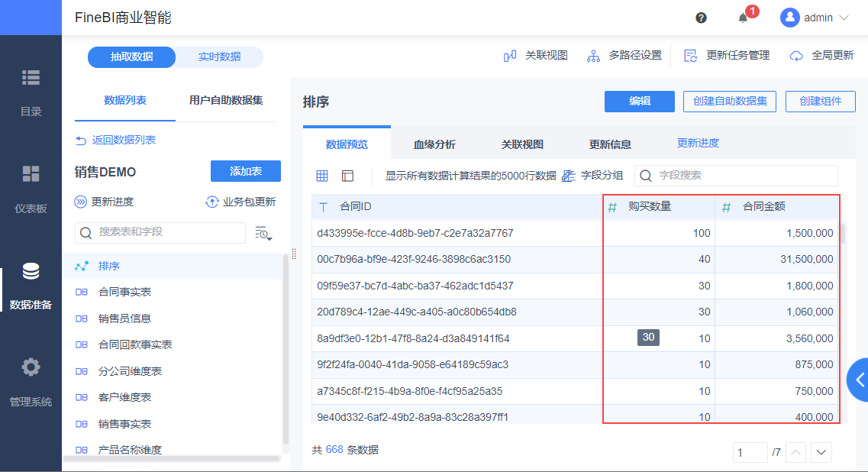Click the data table vertical scrollbar
Image resolution: width=868 pixels, height=472 pixels.
(x=843, y=233)
